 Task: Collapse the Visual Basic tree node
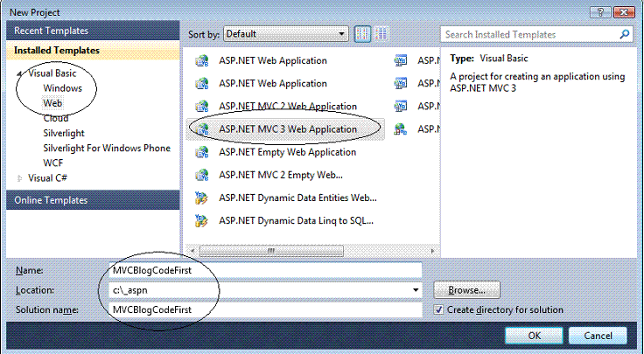click(x=19, y=73)
